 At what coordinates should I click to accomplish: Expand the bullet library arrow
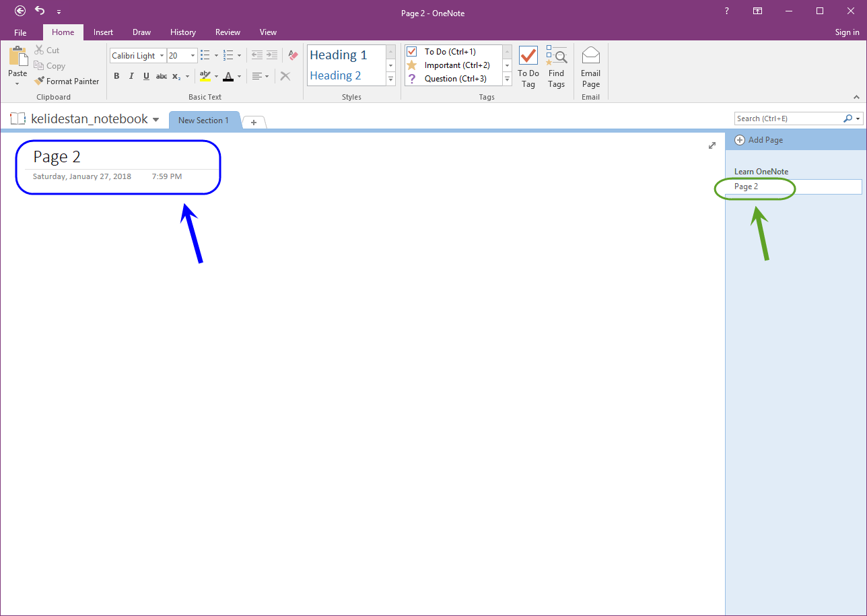pyautogui.click(x=216, y=56)
